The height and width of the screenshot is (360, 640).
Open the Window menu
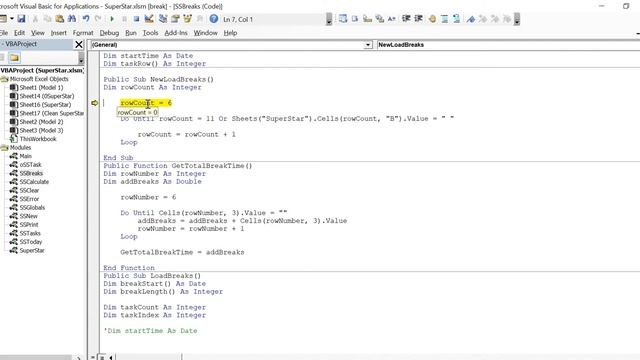click(205, 33)
